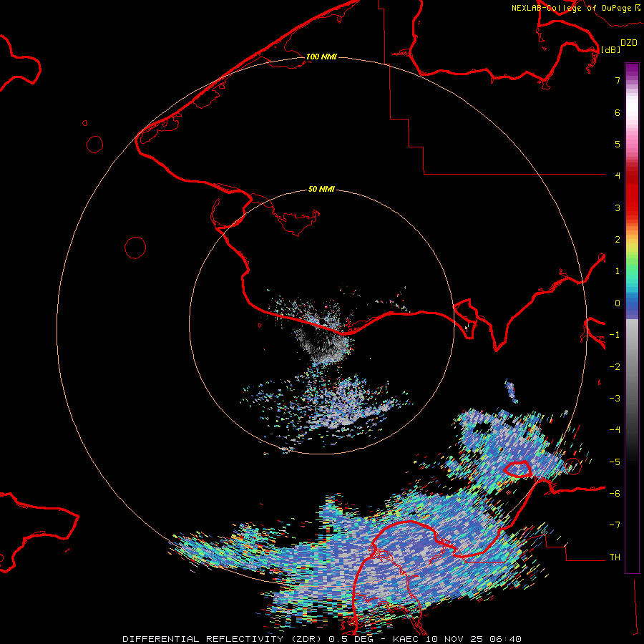Click the -1 value on color scale
The height and width of the screenshot is (644, 644).
[615, 335]
